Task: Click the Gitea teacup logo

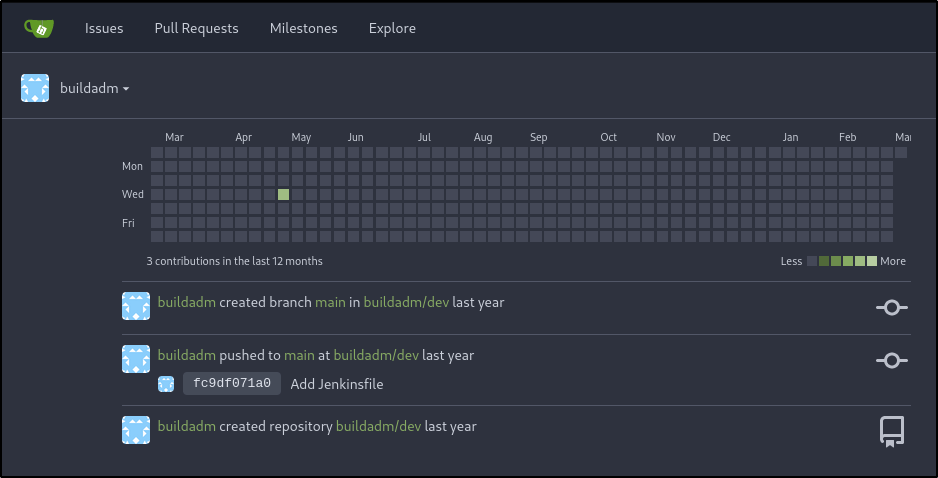Action: [39, 28]
